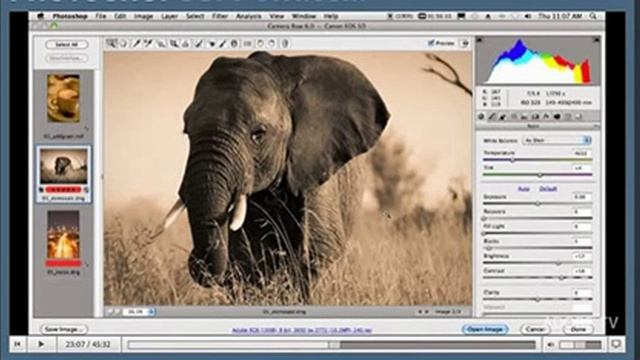Play the video with the play button
The image size is (640, 360).
click(41, 344)
